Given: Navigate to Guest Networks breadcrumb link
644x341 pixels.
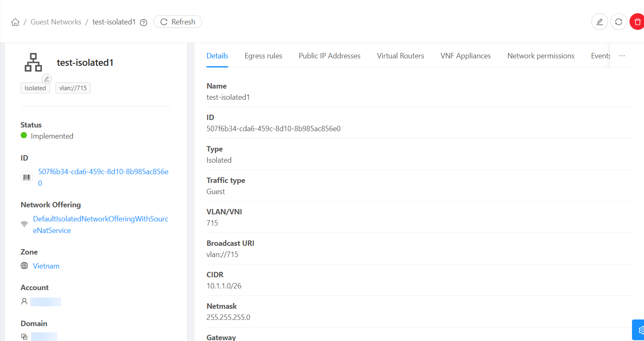Looking at the screenshot, I should pos(56,22).
